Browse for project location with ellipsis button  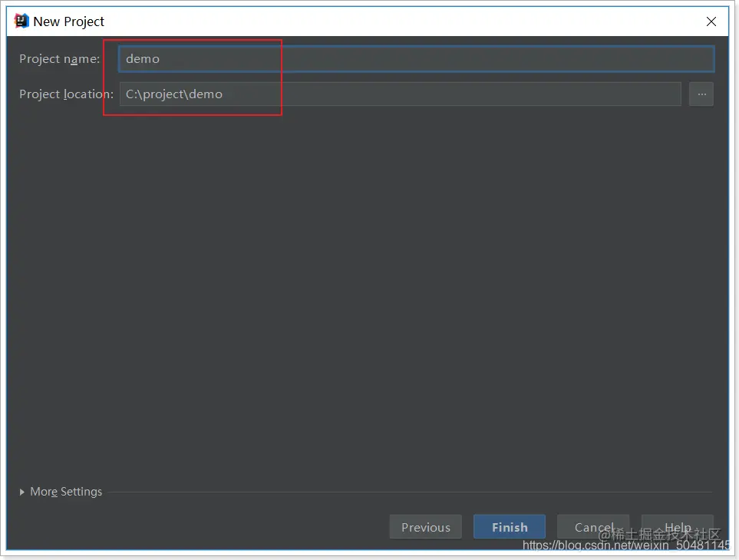pyautogui.click(x=701, y=94)
